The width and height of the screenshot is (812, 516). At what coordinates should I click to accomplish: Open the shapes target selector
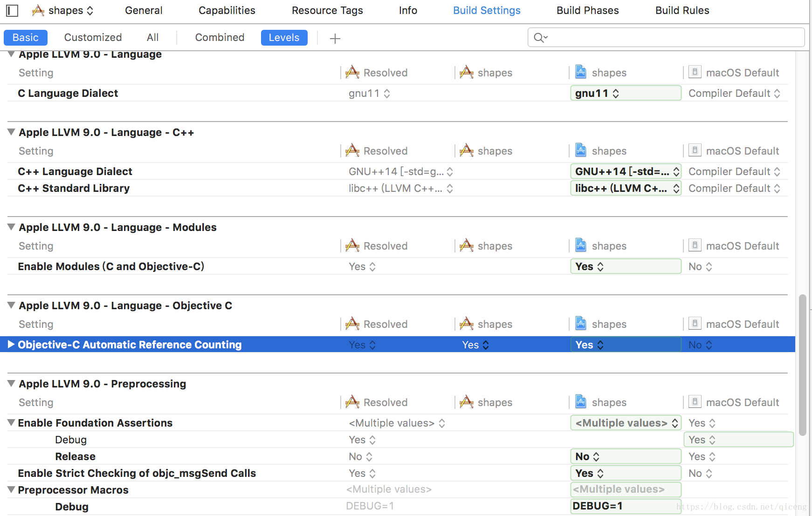click(x=63, y=10)
